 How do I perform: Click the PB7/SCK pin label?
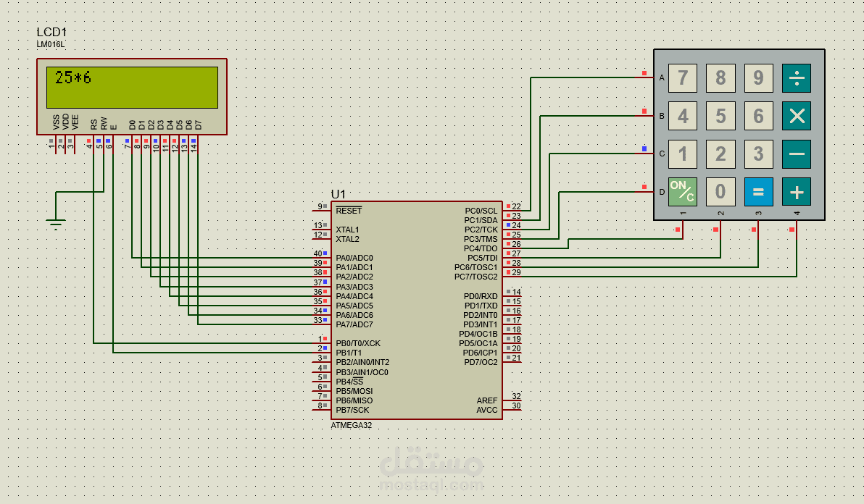tap(353, 410)
